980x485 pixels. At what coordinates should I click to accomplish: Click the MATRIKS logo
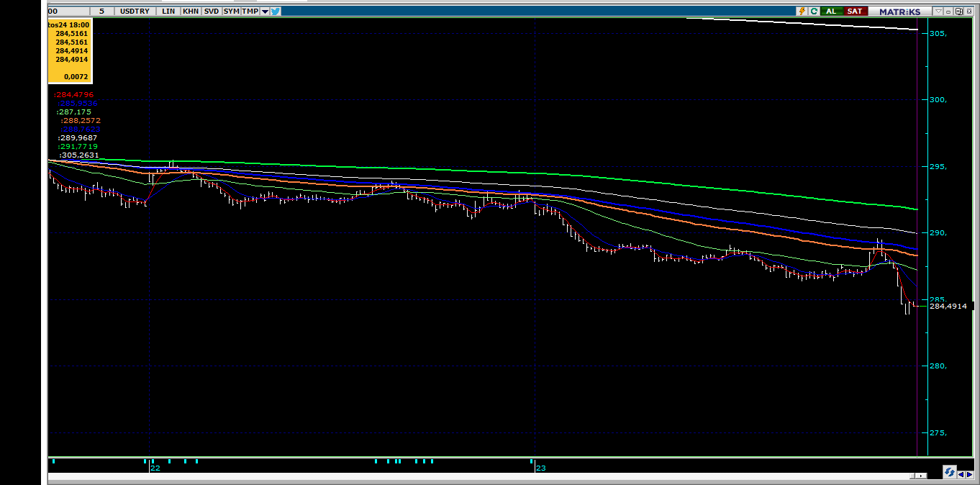[x=900, y=11]
